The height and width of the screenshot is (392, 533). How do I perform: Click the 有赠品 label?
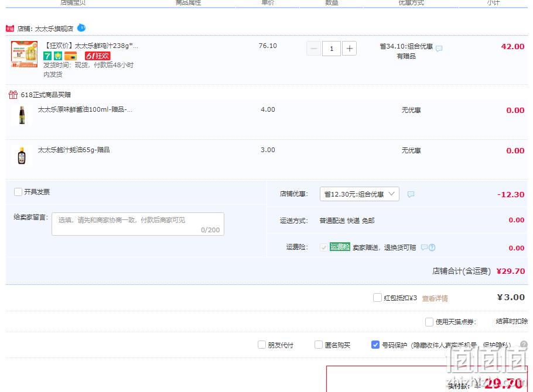406,56
